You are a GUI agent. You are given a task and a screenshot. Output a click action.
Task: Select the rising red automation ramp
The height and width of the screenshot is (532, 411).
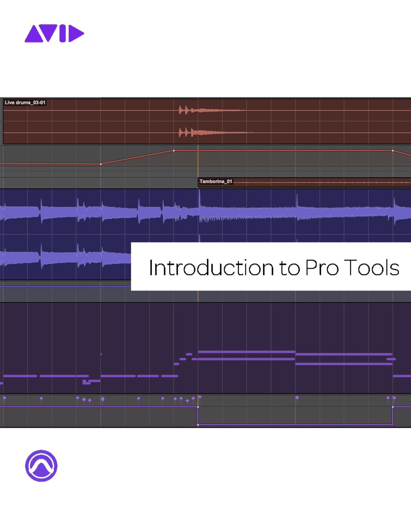point(137,158)
